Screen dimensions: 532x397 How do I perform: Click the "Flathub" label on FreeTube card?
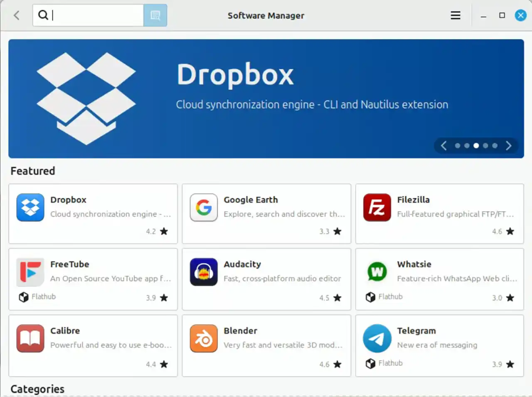(44, 296)
